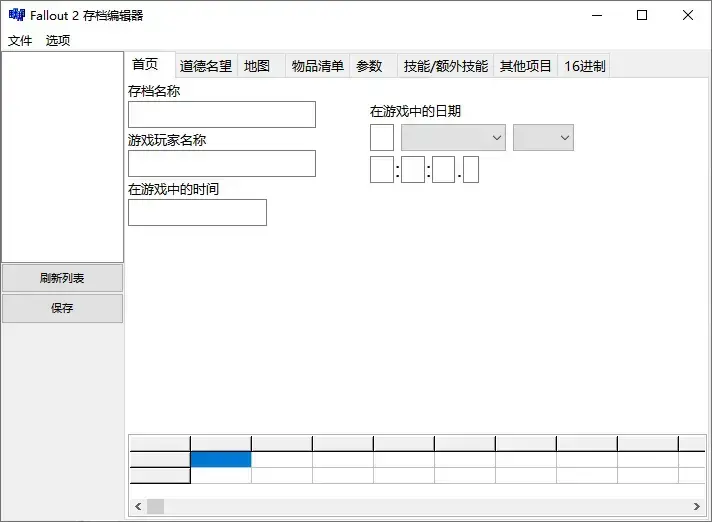Click the seconds field of game time
The width and height of the screenshot is (712, 522).
pyautogui.click(x=443, y=169)
